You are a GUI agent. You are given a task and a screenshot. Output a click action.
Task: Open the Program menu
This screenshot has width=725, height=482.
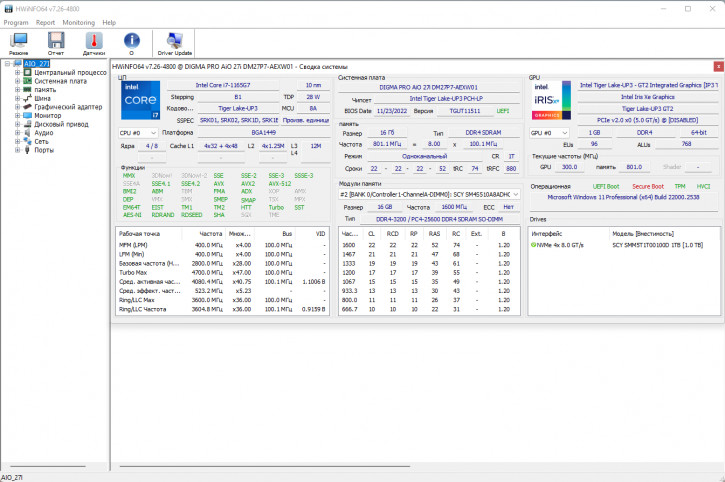(x=16, y=23)
